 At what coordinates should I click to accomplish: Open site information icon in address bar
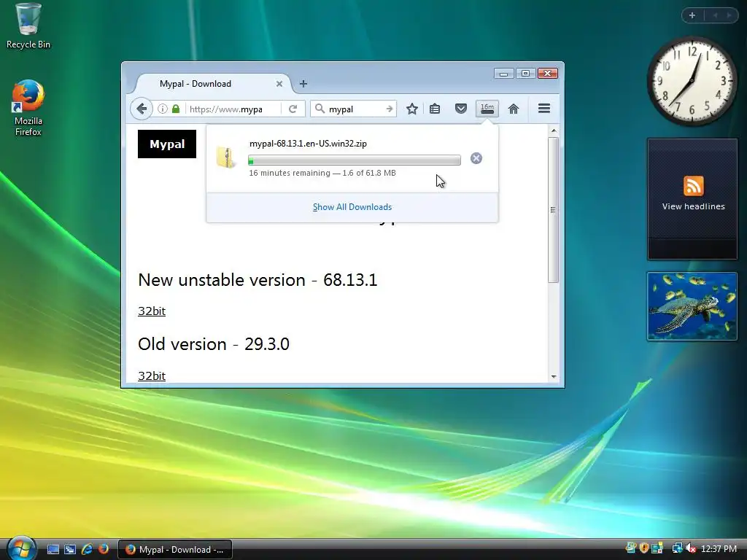pos(163,109)
